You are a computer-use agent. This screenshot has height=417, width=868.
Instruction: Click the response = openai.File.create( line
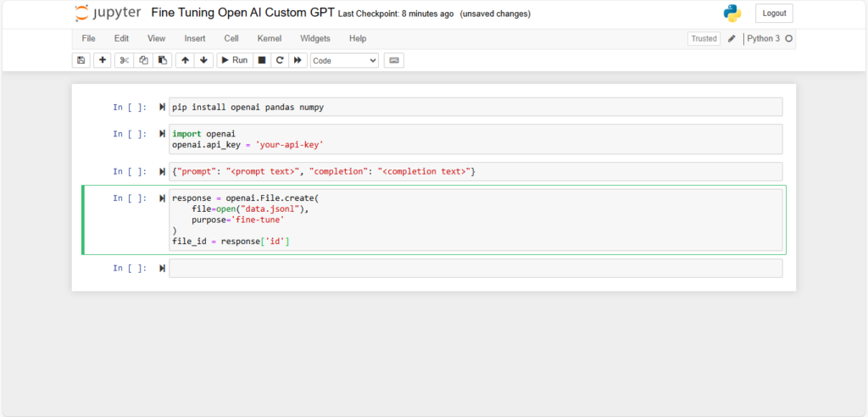point(246,198)
